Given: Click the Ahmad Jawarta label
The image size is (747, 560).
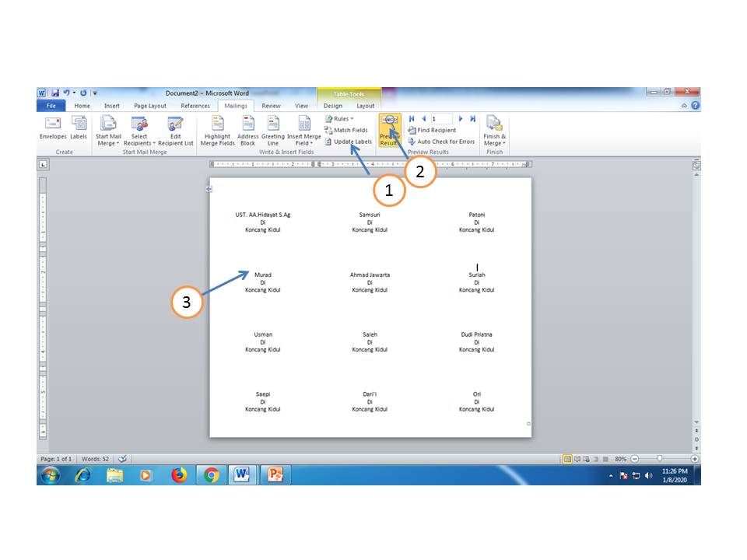Looking at the screenshot, I should [370, 275].
